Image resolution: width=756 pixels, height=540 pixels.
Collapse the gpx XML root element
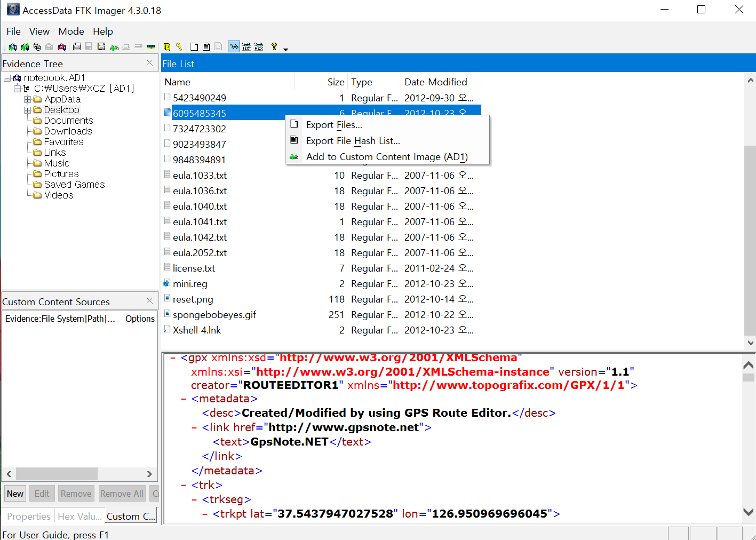(173, 358)
